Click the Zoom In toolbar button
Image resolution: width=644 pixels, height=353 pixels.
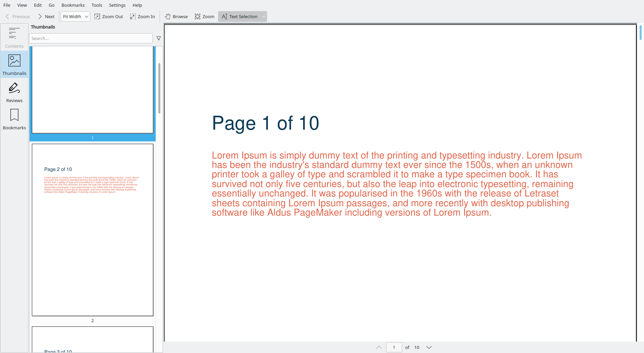click(x=143, y=16)
